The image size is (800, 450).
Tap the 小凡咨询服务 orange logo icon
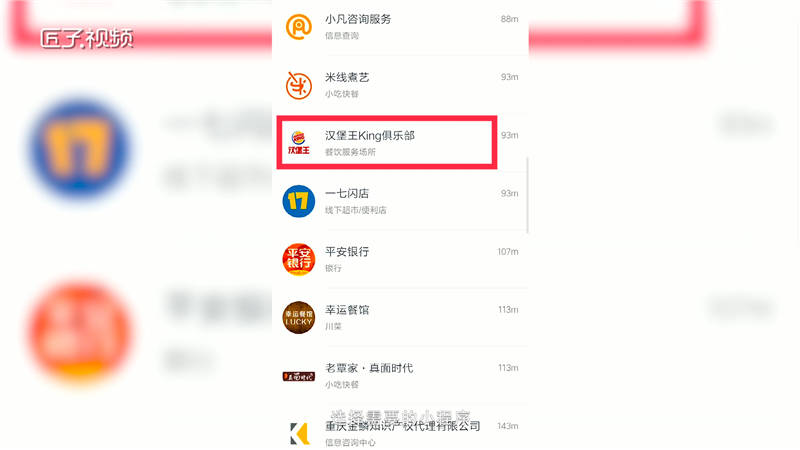coord(298,27)
